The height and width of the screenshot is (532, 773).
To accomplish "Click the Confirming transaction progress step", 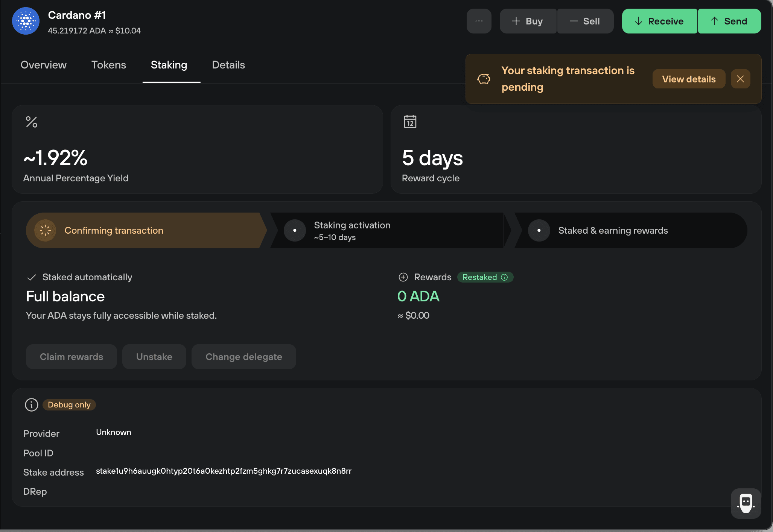I will click(146, 230).
